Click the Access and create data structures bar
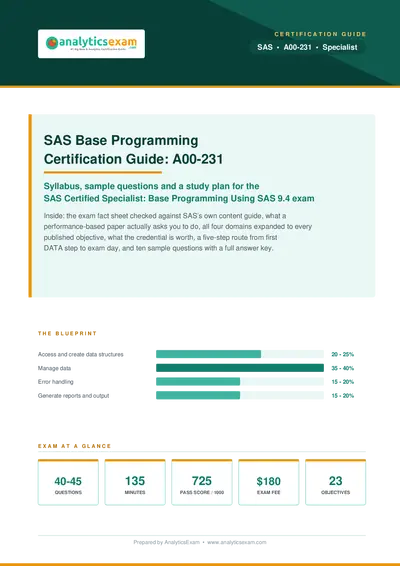Viewport: 400px width, 566px height. 240,354
